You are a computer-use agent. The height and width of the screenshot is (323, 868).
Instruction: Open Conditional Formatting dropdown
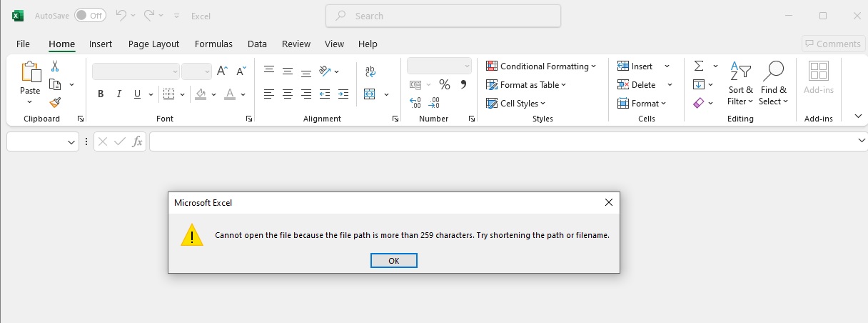tap(541, 66)
